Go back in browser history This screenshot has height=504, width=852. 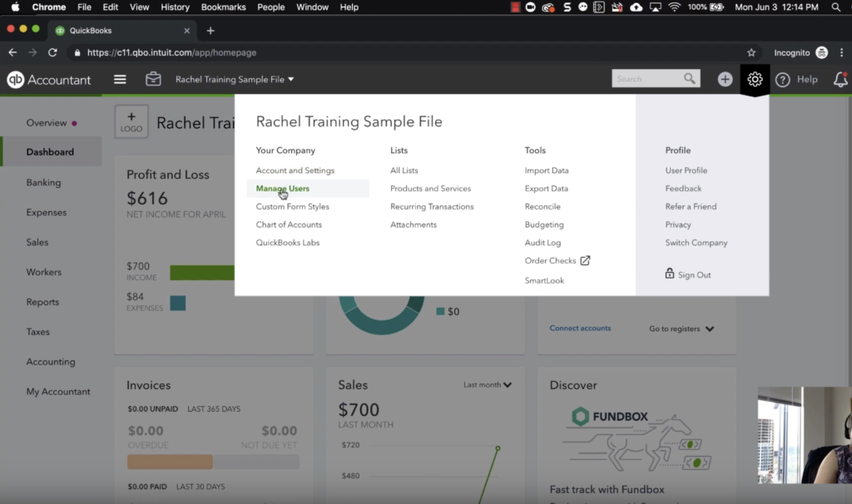click(12, 52)
